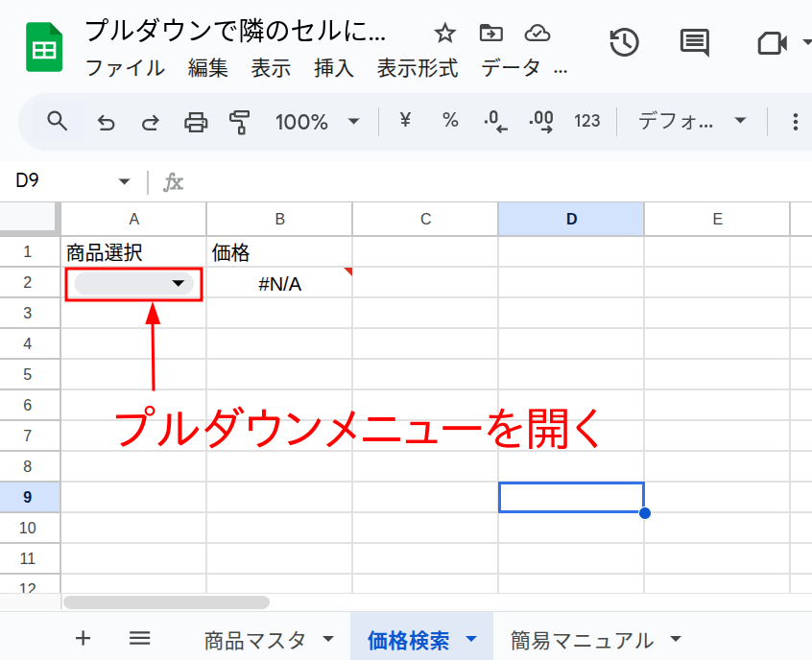Redo the last action

[x=151, y=122]
